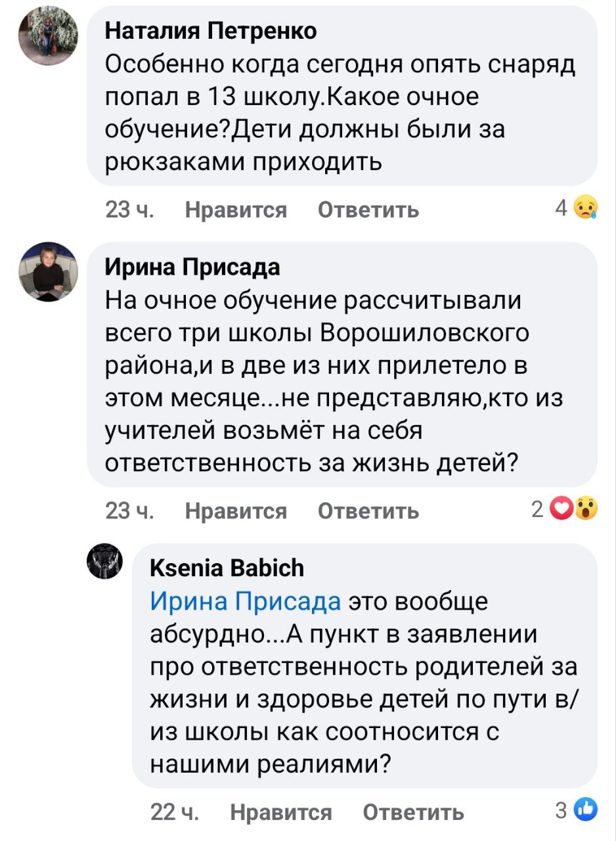616x841 pixels.
Task: Open the crying emoji reaction on Петренко's comment
Action: [585, 209]
